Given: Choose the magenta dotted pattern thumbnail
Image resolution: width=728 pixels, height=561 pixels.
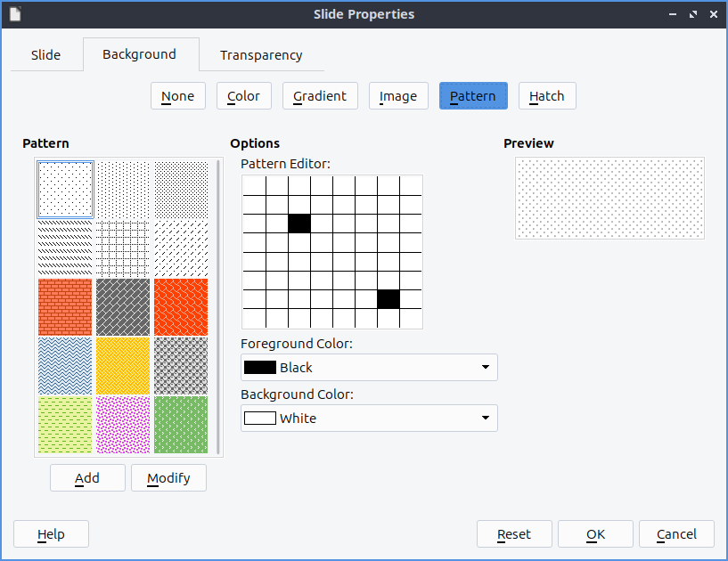Looking at the screenshot, I should (122, 424).
